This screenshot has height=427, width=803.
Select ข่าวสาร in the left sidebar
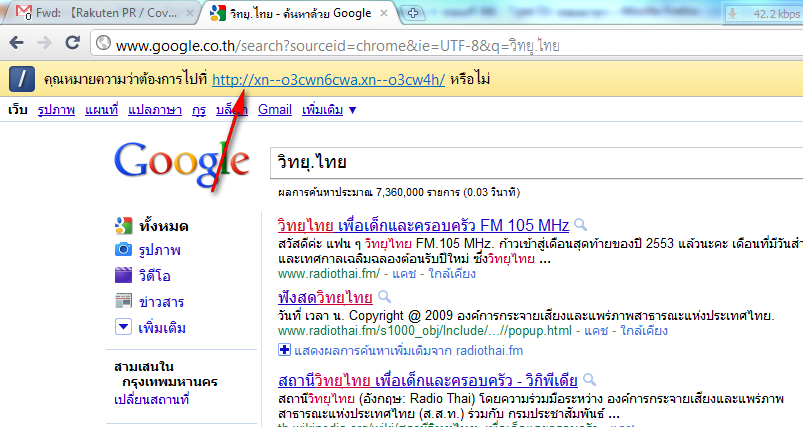(161, 302)
